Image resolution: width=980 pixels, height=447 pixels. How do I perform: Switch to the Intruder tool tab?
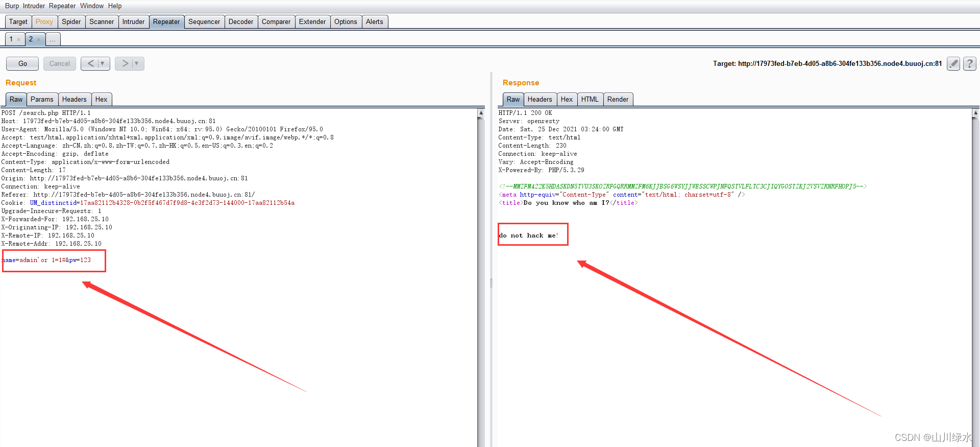(x=133, y=21)
